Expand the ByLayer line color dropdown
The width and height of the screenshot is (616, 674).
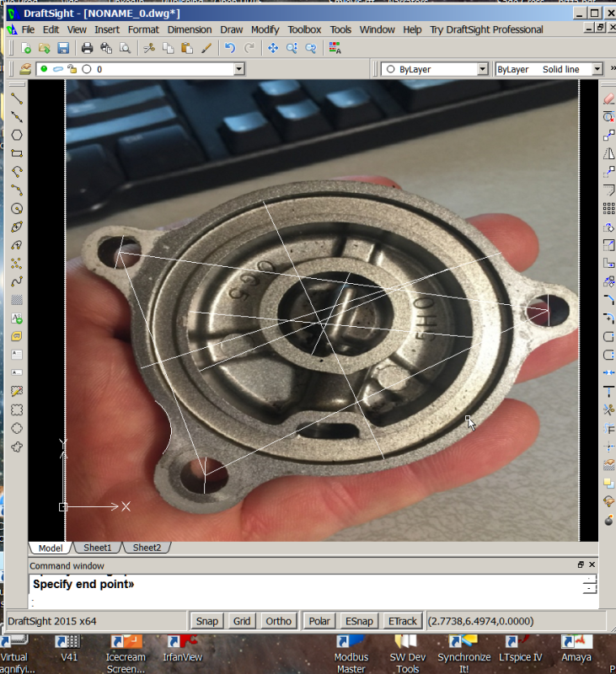click(483, 69)
